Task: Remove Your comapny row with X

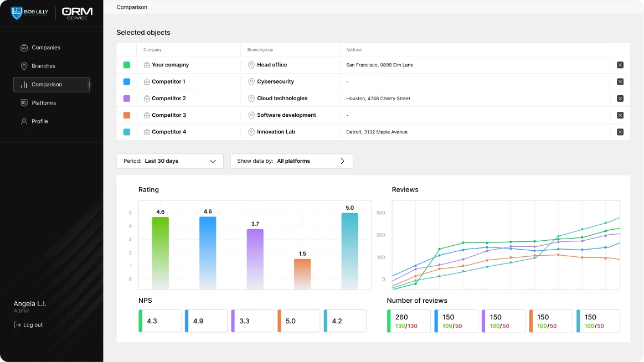Action: click(620, 65)
